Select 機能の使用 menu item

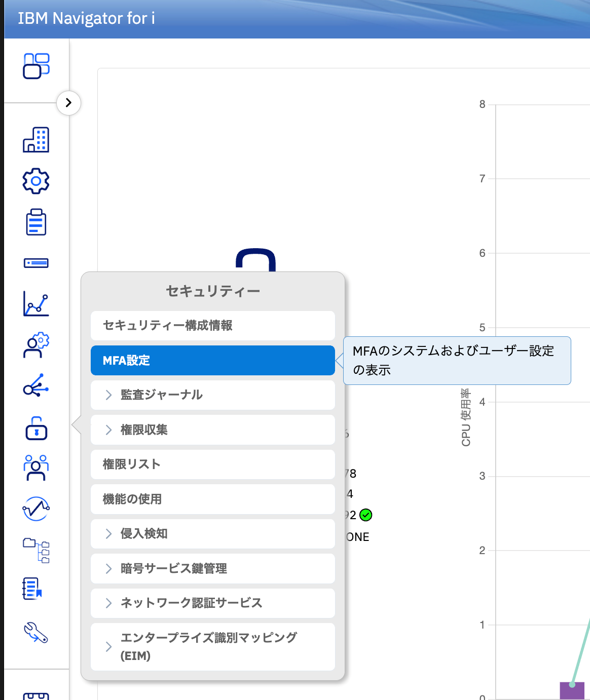213,499
